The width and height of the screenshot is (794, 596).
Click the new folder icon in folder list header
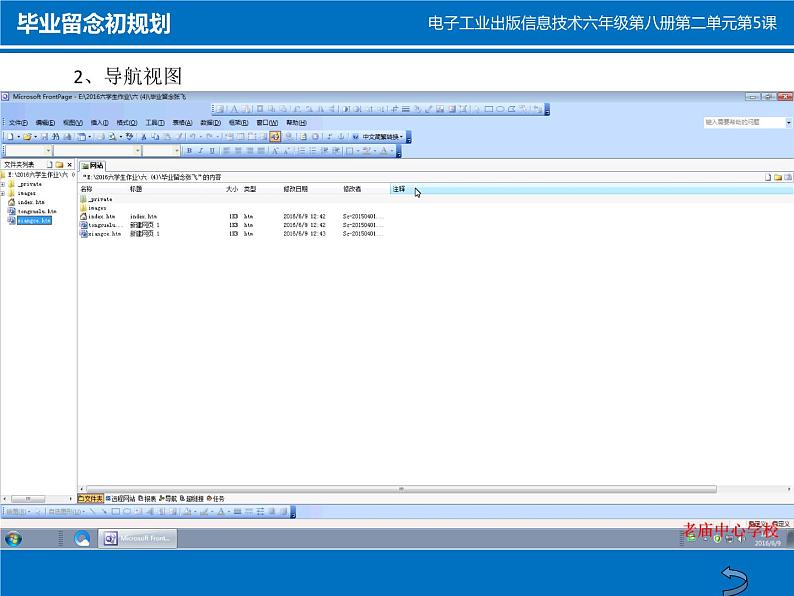[60, 165]
